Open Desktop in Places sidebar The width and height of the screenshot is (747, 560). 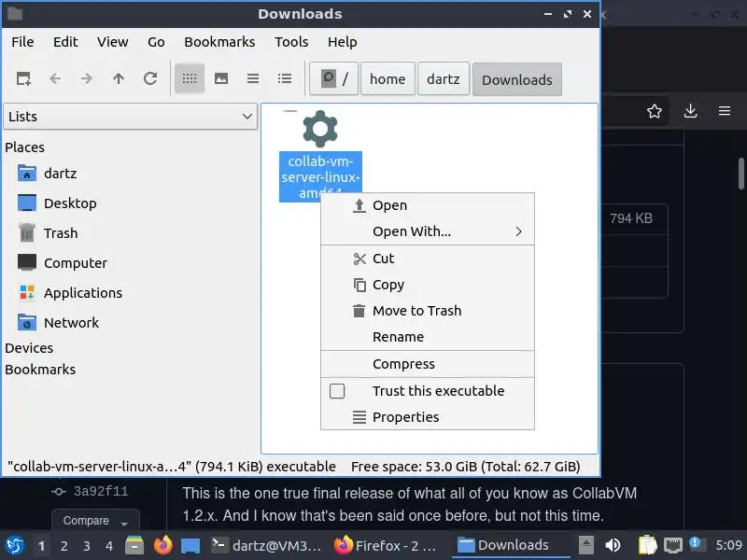[57, 203]
